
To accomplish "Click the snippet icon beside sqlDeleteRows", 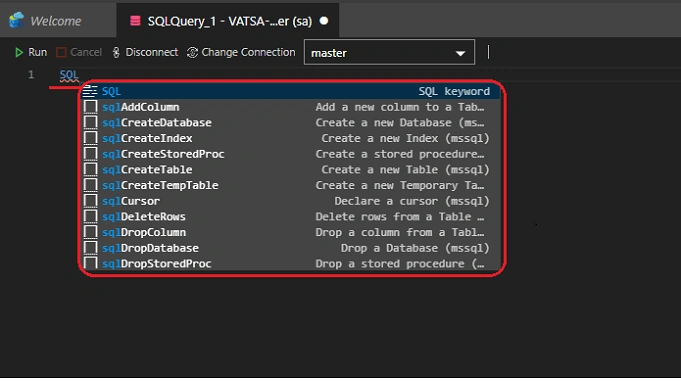I will tap(90, 216).
